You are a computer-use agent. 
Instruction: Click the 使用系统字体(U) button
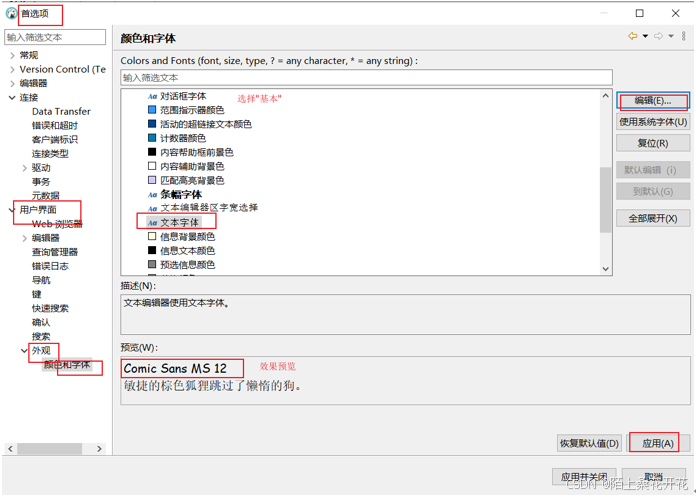click(653, 122)
